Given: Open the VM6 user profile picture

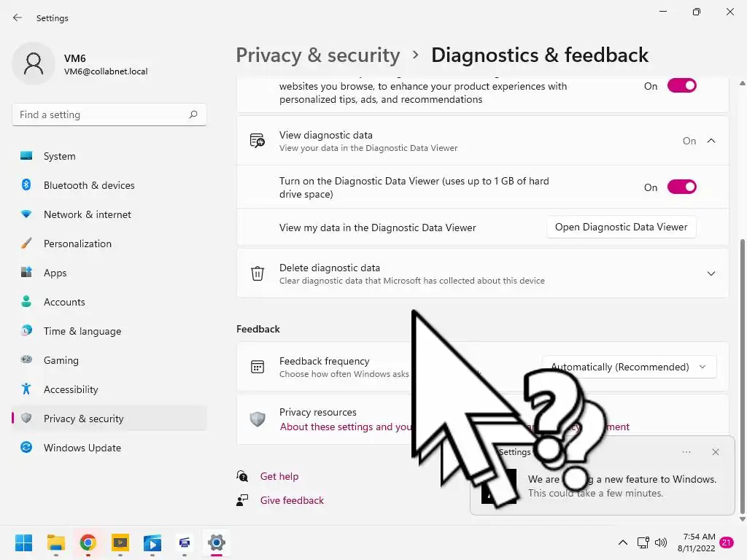Looking at the screenshot, I should 34,64.
